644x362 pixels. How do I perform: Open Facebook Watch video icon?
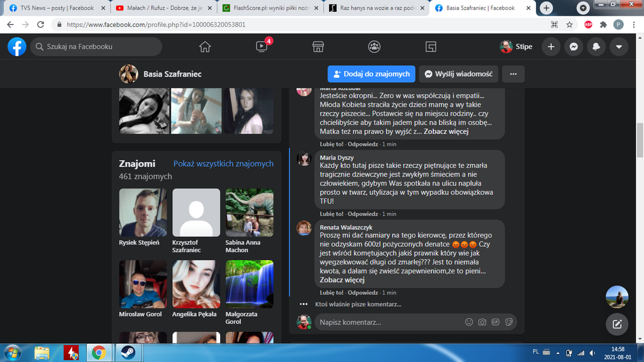click(x=262, y=47)
